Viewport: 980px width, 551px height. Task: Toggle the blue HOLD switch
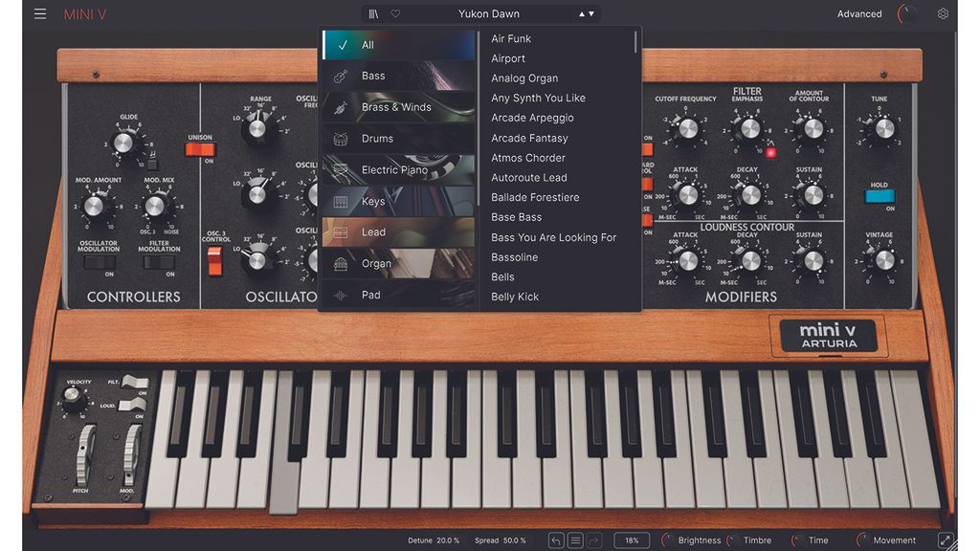879,196
